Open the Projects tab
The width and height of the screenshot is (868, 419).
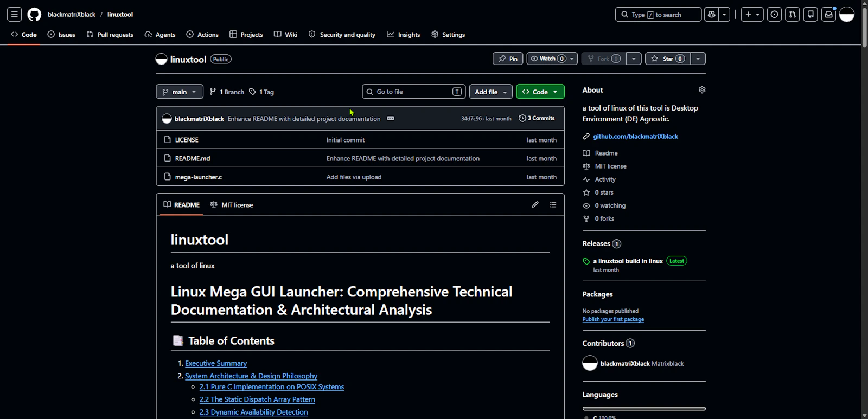coord(246,34)
